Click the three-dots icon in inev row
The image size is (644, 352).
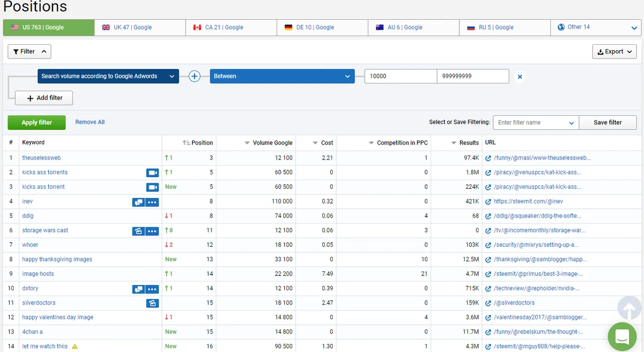(152, 202)
